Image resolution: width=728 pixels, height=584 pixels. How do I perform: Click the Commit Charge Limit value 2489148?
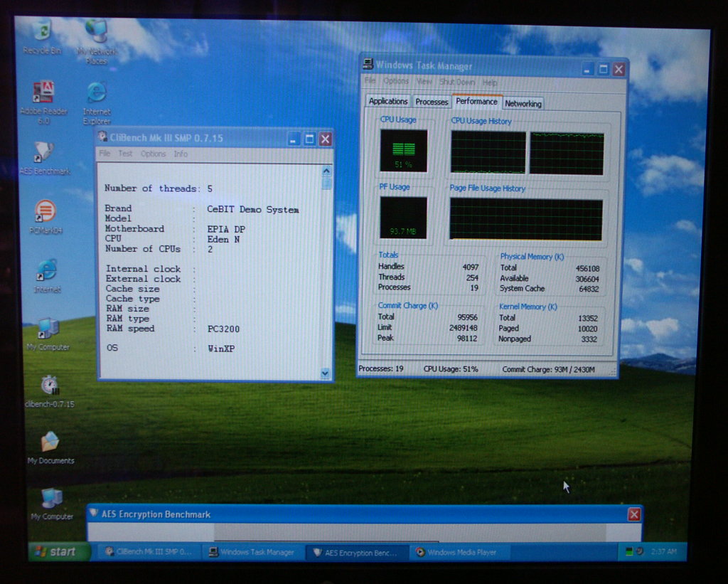[x=464, y=327]
